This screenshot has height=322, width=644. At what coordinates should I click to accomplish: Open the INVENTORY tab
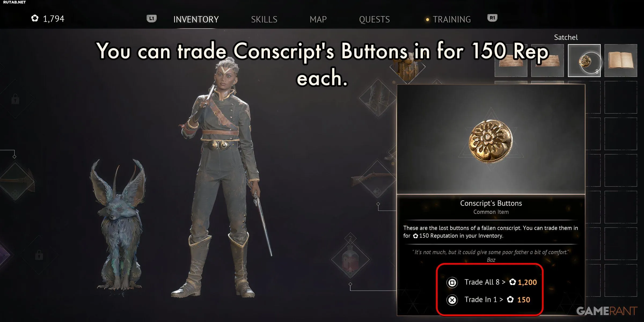[196, 19]
